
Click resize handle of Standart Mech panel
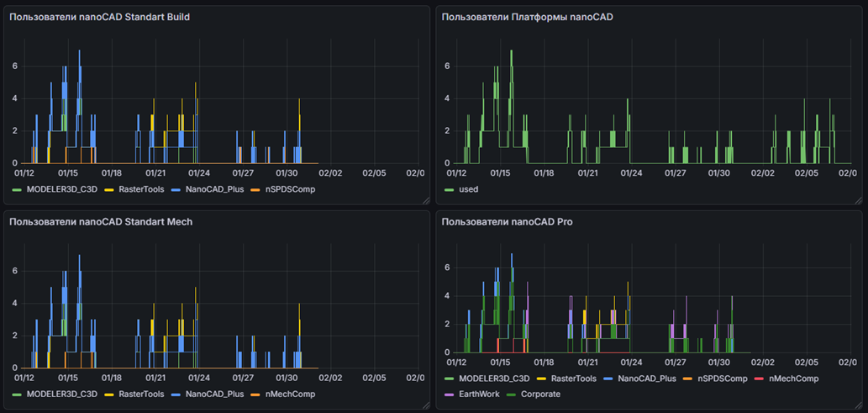point(425,405)
